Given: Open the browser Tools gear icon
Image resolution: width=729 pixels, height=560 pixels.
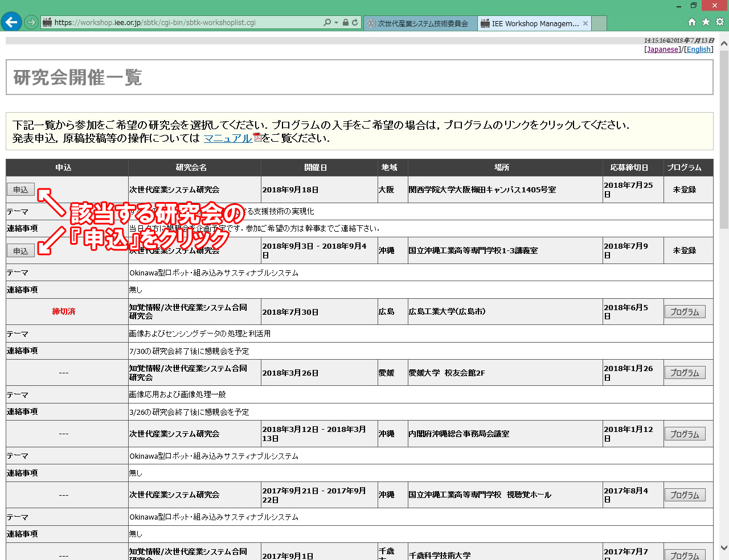Looking at the screenshot, I should (x=720, y=22).
